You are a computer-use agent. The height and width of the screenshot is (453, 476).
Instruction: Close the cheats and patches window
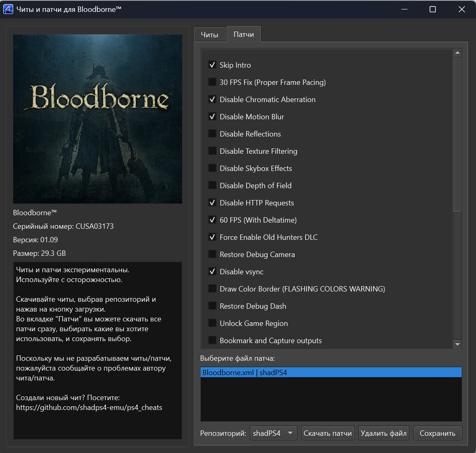pyautogui.click(x=461, y=9)
